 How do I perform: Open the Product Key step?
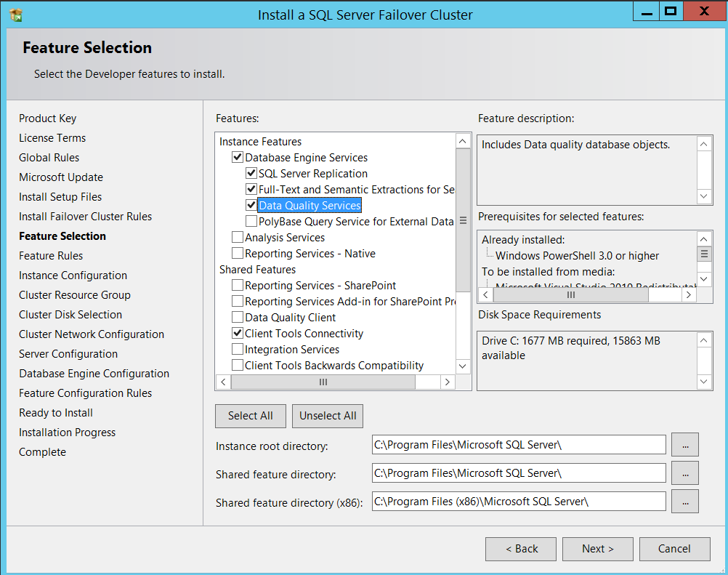point(47,118)
